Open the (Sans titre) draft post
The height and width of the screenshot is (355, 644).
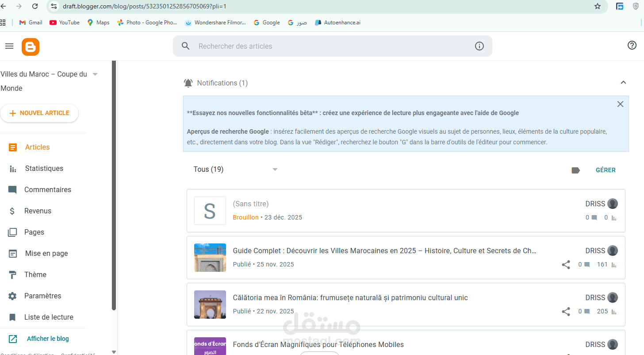click(x=250, y=204)
